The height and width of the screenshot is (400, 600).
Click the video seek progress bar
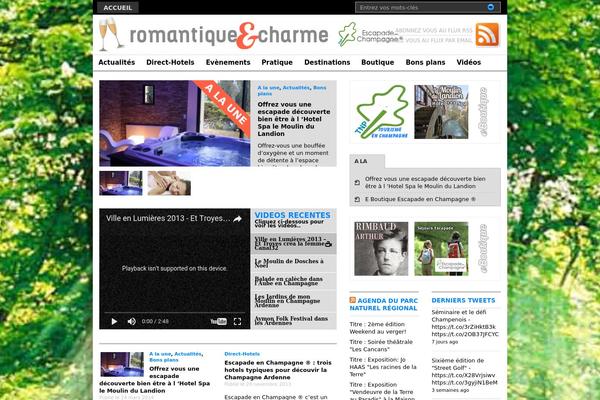point(174,313)
